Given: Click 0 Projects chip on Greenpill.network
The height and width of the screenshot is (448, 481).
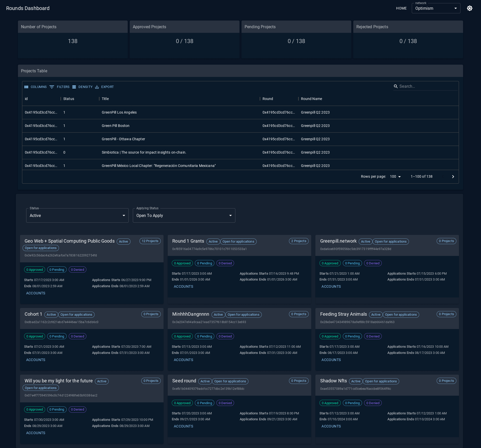Looking at the screenshot, I should click(x=446, y=241).
